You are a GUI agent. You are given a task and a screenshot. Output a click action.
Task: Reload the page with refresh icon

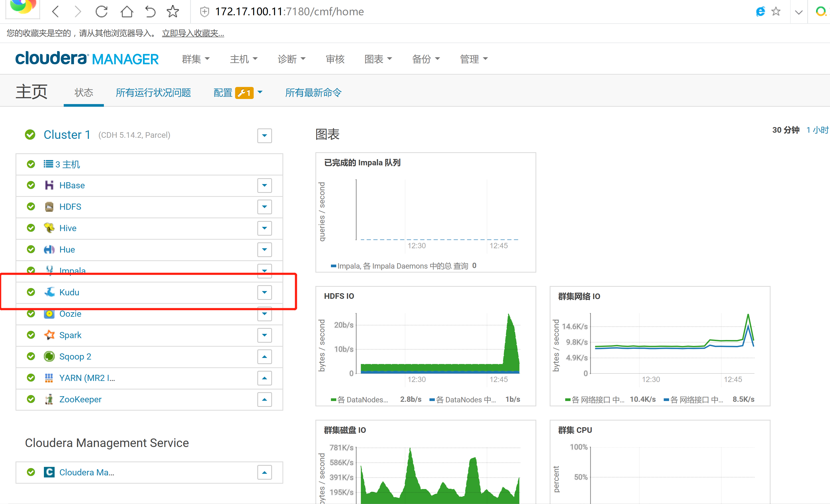101,12
